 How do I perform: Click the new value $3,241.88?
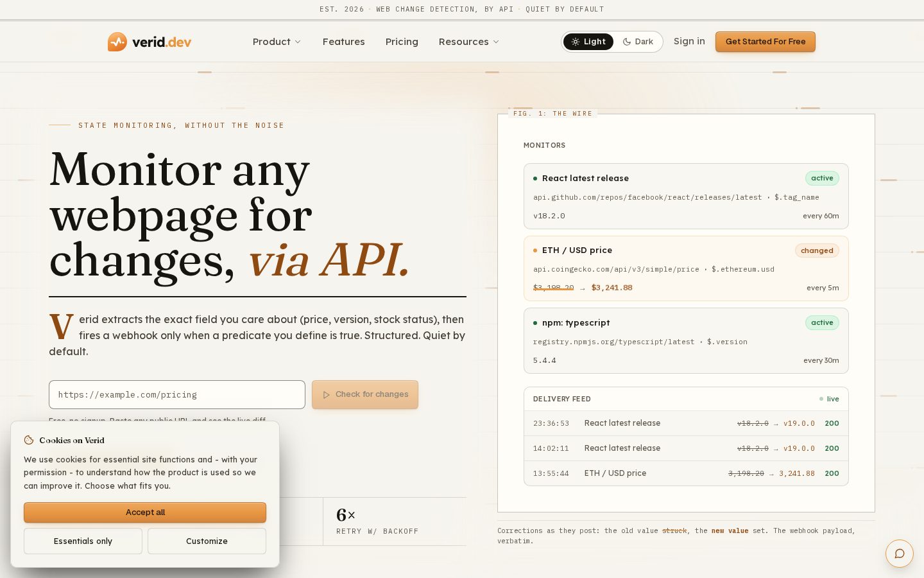(612, 288)
